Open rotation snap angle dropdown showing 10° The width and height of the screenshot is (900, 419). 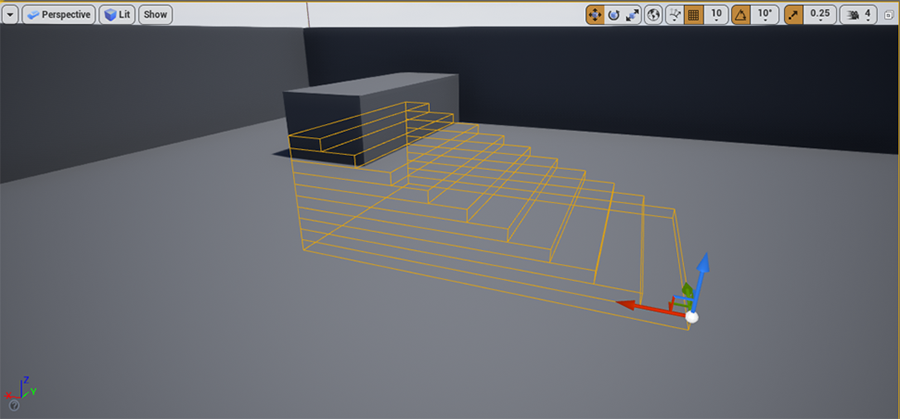pos(765,15)
